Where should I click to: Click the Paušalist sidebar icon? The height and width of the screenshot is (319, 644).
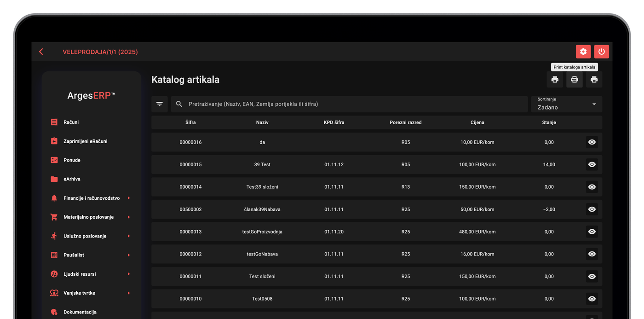[x=54, y=255]
